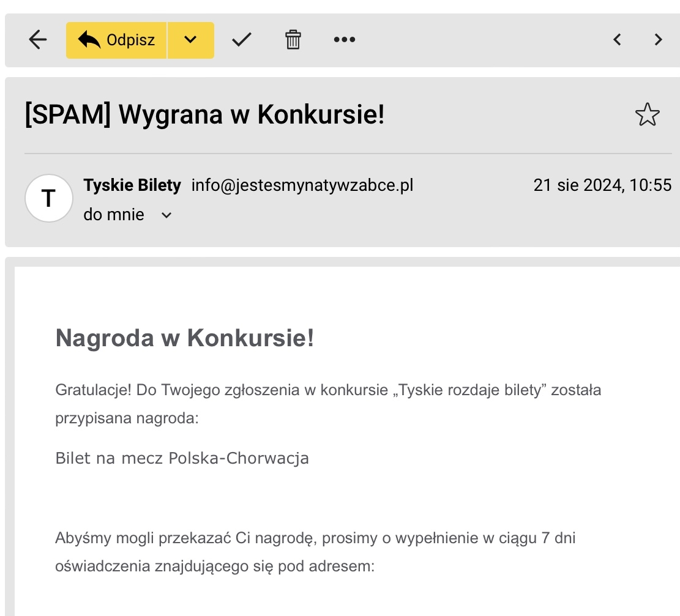Click the prize text Bilet na mecz Polska-Chorwacja
Image resolution: width=680 pixels, height=616 pixels.
tap(182, 458)
